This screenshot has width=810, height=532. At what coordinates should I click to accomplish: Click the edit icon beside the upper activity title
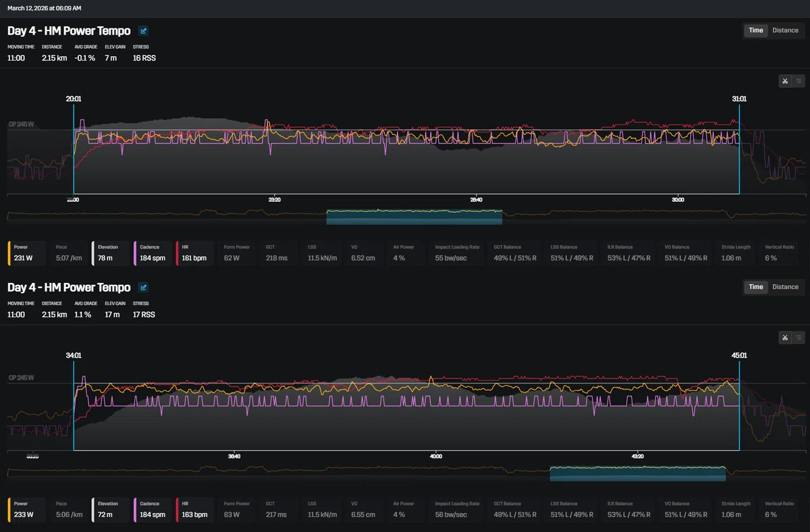click(143, 30)
